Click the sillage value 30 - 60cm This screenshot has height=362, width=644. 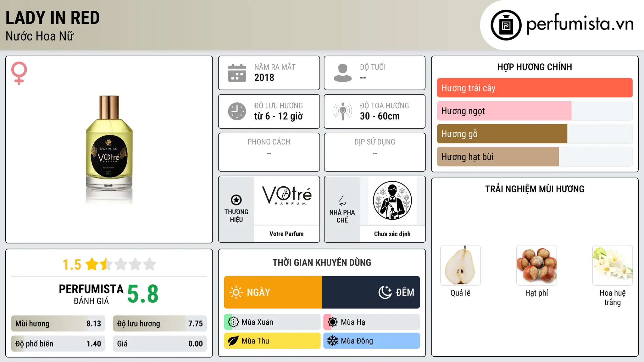380,116
